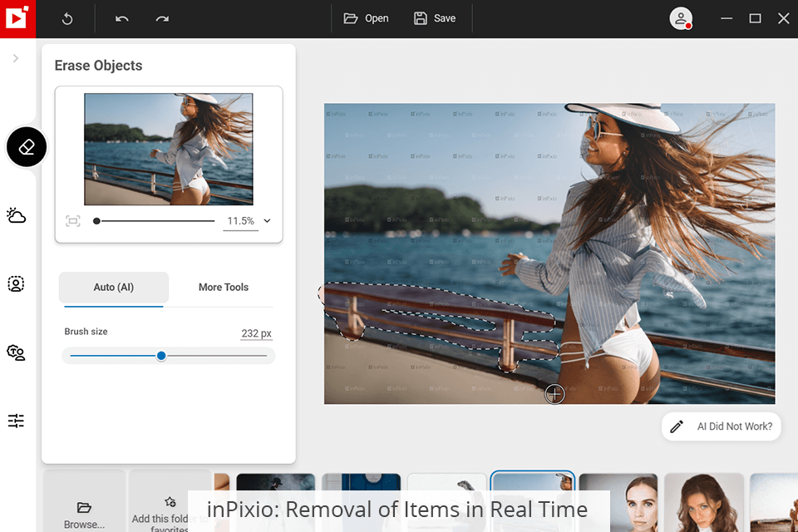
Task: Select the Erase Objects eraser tool
Action: (x=27, y=147)
